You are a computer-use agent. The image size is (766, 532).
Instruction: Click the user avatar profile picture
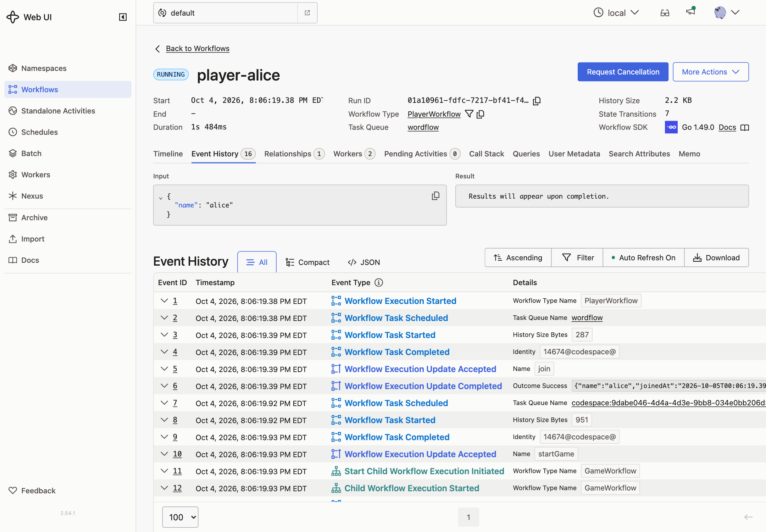[x=720, y=12]
